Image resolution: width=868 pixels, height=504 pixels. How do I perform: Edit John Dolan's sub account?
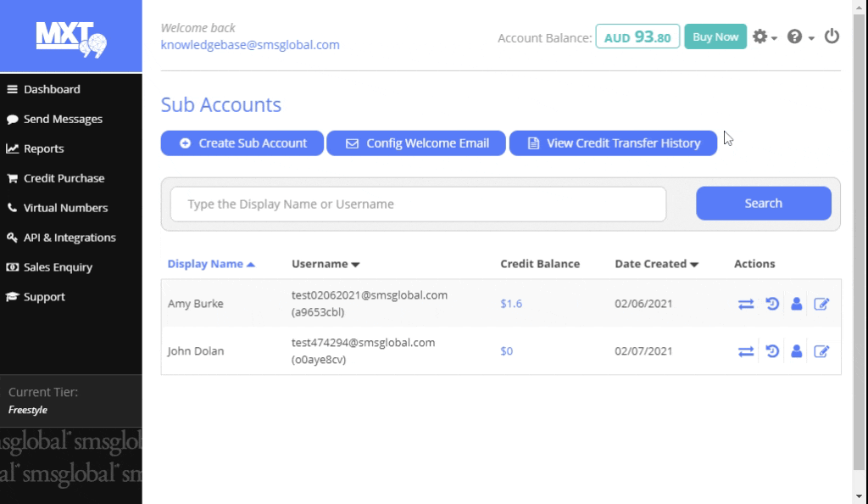click(x=821, y=351)
